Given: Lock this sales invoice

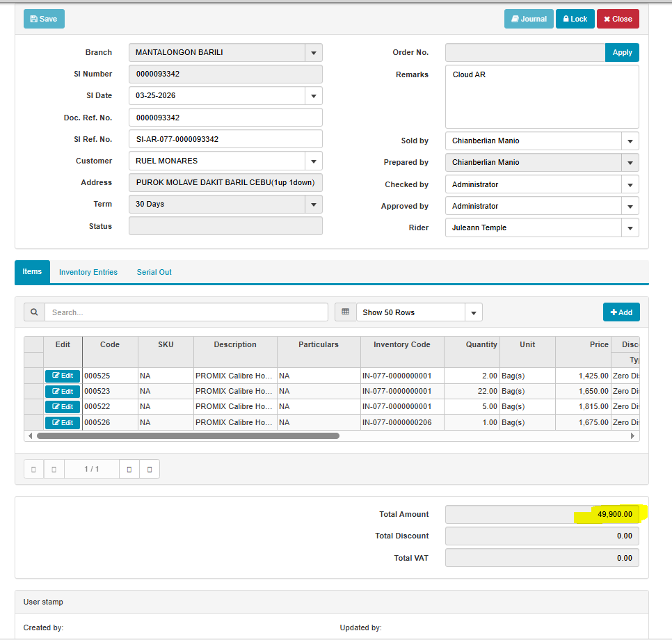Looking at the screenshot, I should click(575, 19).
